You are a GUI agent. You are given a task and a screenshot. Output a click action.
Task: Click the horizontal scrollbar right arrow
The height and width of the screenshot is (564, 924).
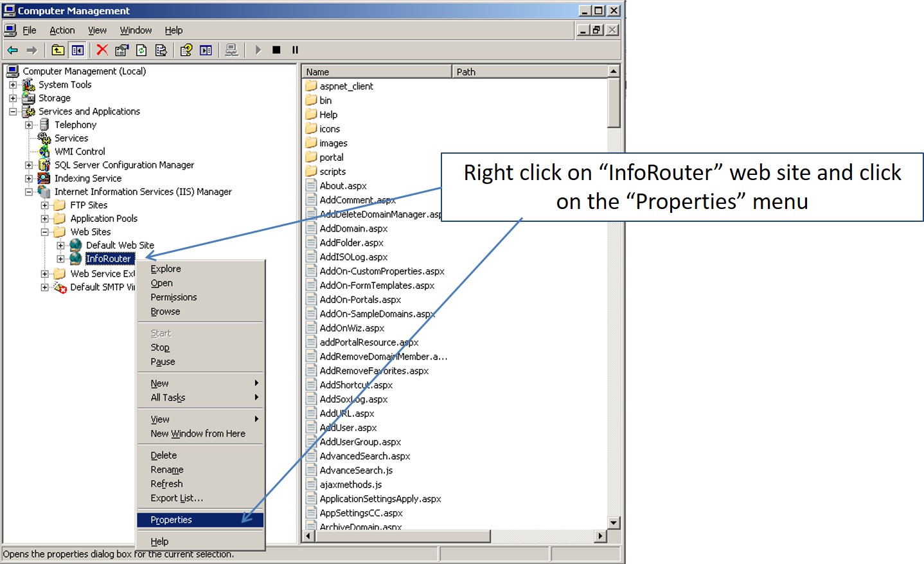tap(600, 536)
